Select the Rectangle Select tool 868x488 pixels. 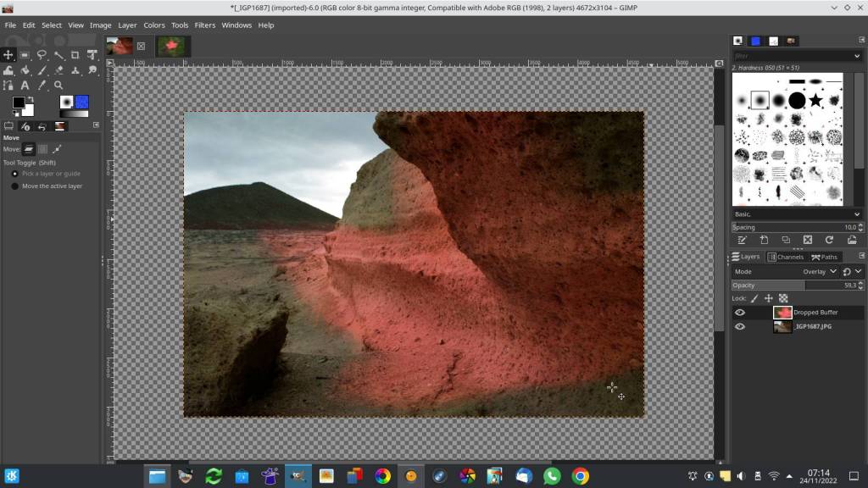pos(25,55)
